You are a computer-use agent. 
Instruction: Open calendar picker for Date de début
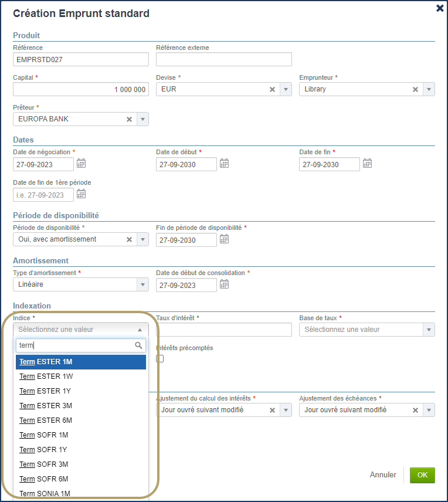[224, 164]
